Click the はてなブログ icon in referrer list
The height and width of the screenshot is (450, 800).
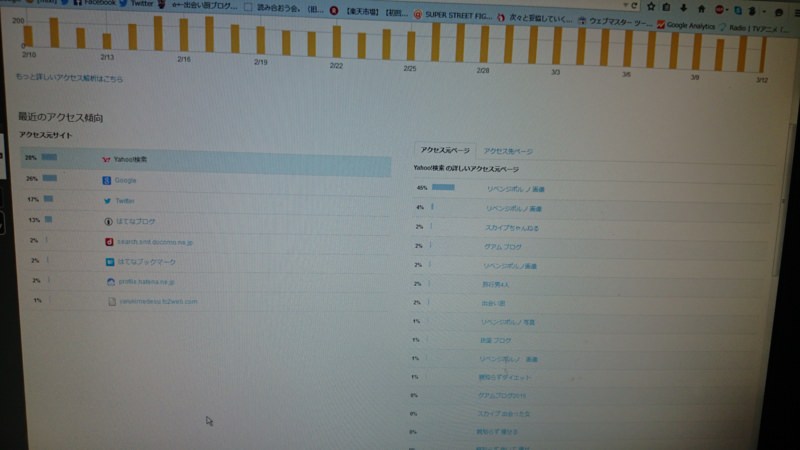tap(108, 221)
